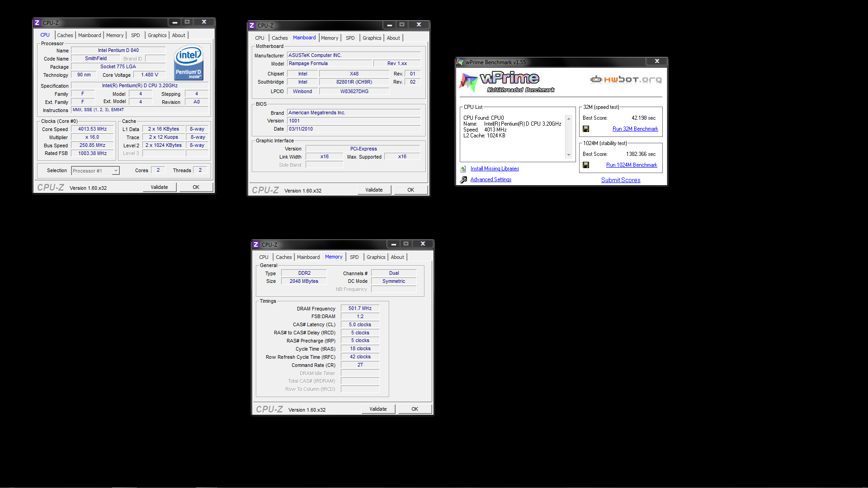
Task: Click the CPU-Z title icon in the Mainboard window
Action: (252, 25)
